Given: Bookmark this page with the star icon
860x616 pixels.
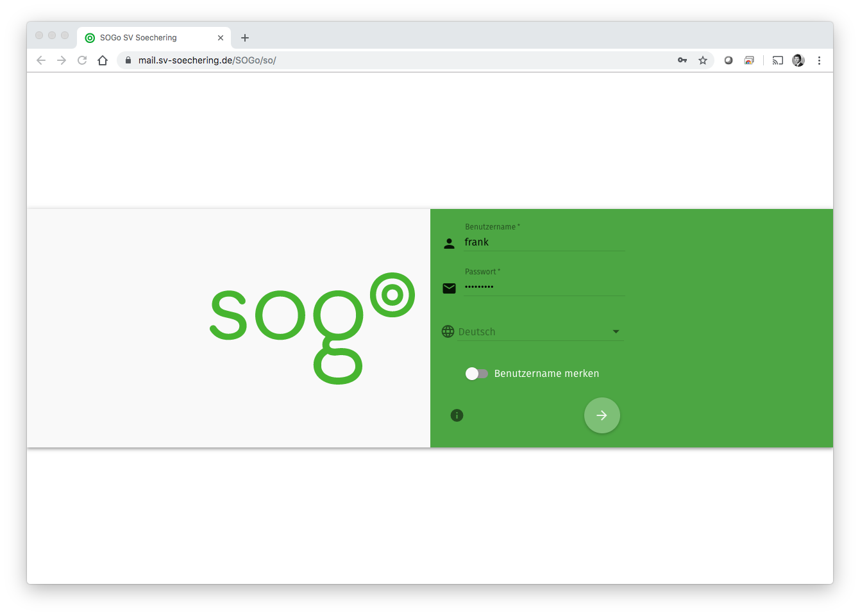Looking at the screenshot, I should tap(703, 60).
